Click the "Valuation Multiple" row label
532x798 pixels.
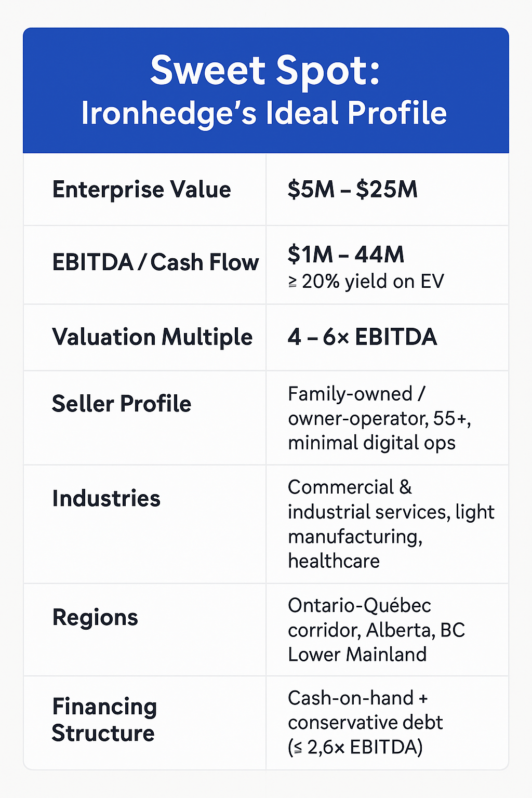pyautogui.click(x=152, y=337)
